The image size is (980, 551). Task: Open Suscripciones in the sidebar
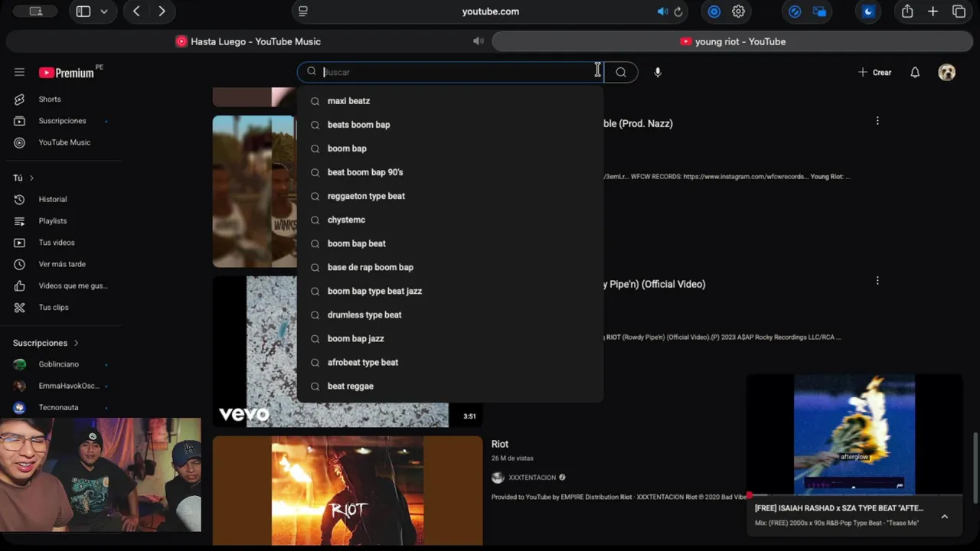coord(61,121)
